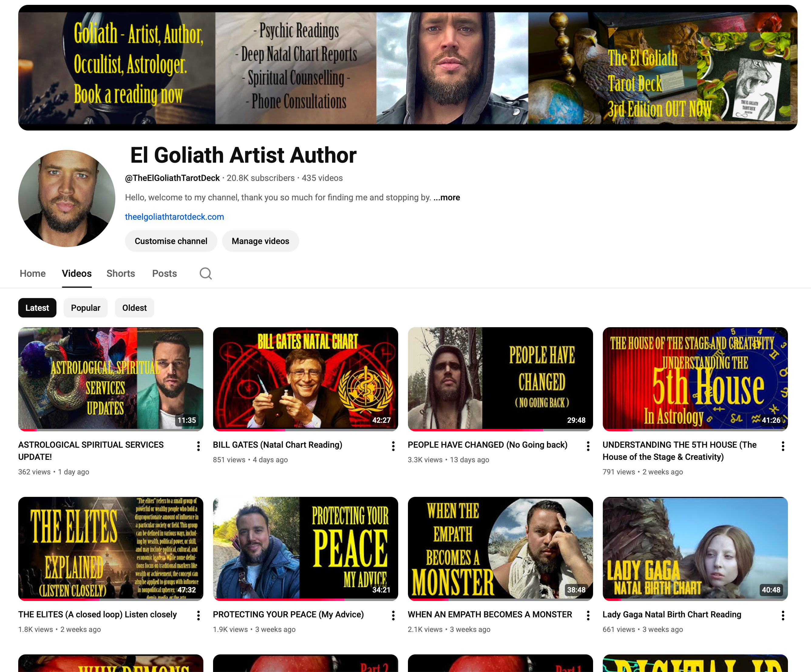
Task: Select the Latest filter chip
Action: pos(37,308)
